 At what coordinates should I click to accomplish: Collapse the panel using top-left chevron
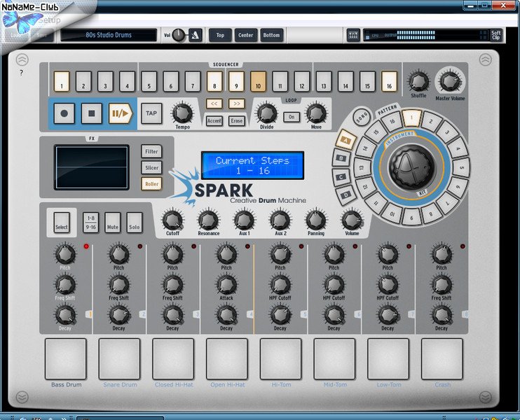(x=22, y=59)
